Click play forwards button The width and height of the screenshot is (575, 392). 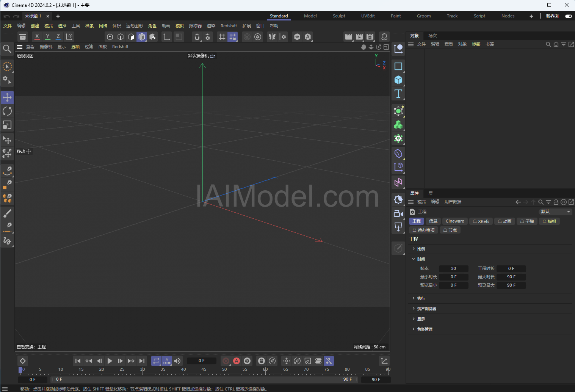click(110, 361)
